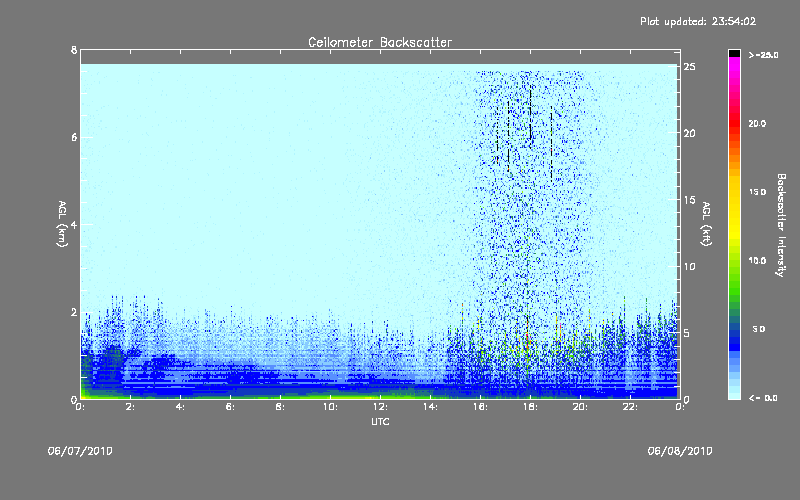
Task: Click the 10 tick on kft axis
Action: coord(689,266)
